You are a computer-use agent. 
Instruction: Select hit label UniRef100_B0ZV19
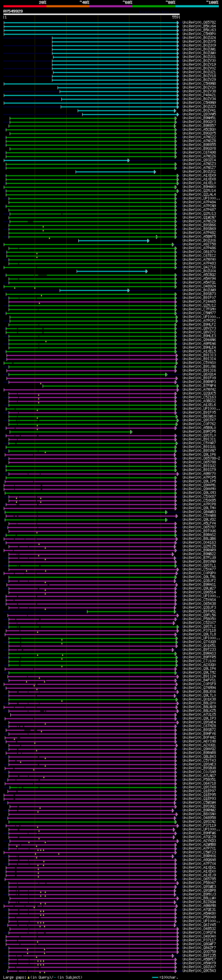tap(199, 64)
